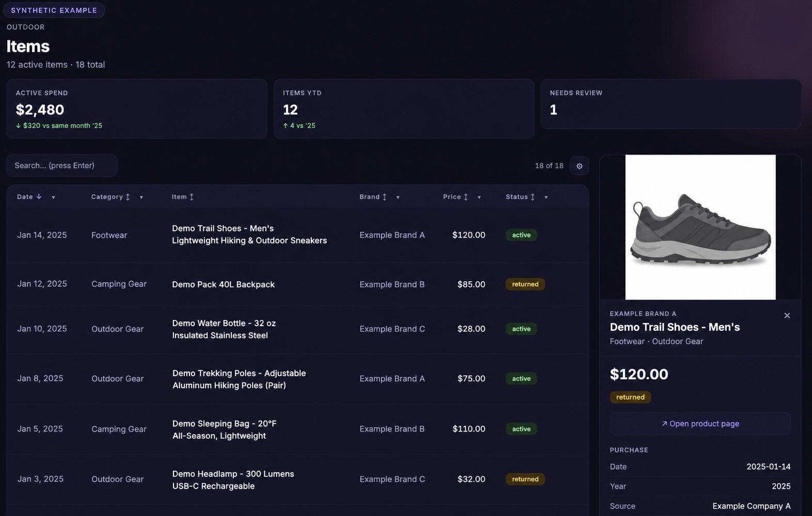Click the Footwear category cell
Image resolution: width=812 pixels, height=516 pixels.
(109, 235)
